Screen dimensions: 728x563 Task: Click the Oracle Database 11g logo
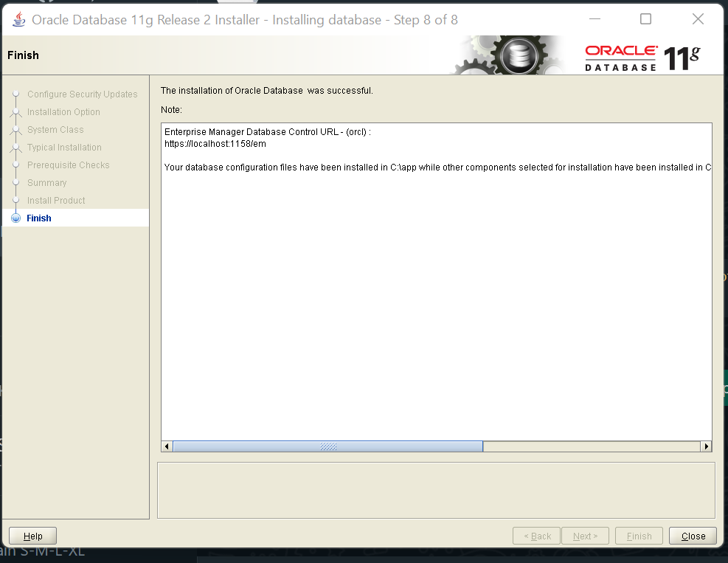642,58
